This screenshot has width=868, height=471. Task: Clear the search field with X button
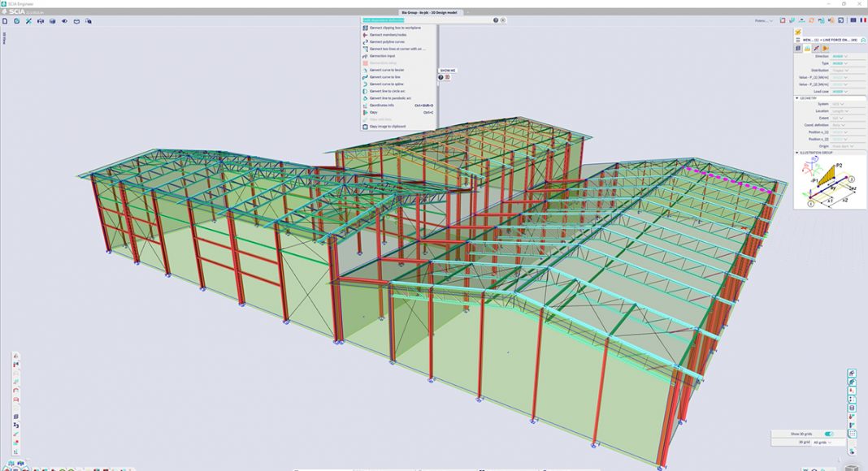[x=503, y=20]
